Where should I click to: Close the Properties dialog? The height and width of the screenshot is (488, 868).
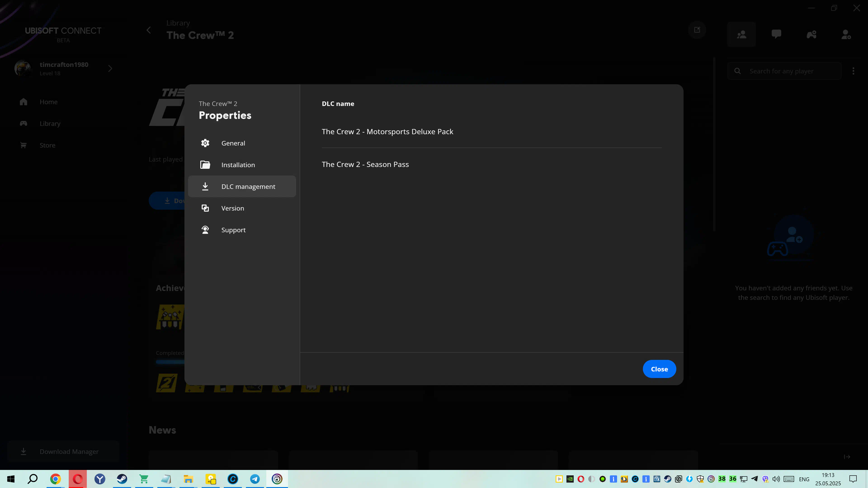659,369
